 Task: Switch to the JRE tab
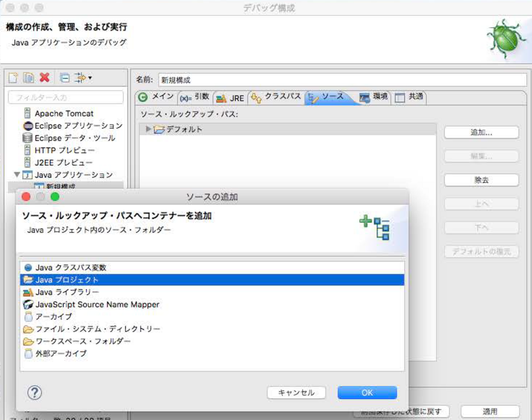pyautogui.click(x=230, y=98)
